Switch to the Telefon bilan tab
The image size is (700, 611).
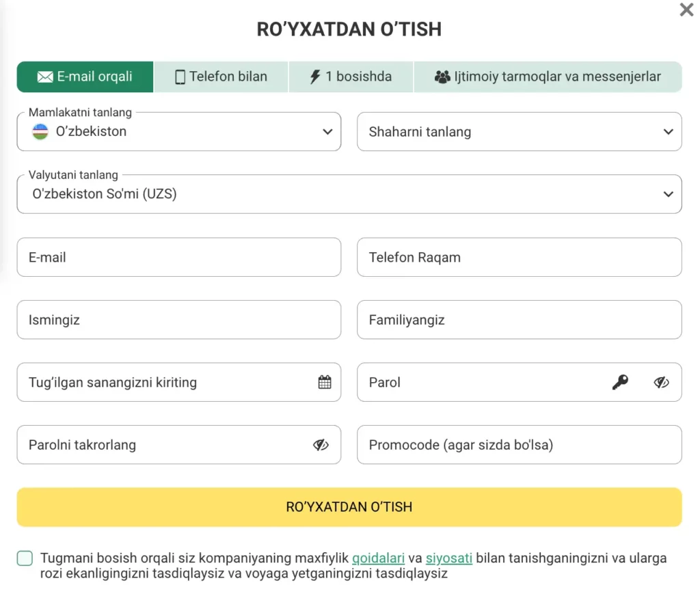tap(220, 77)
